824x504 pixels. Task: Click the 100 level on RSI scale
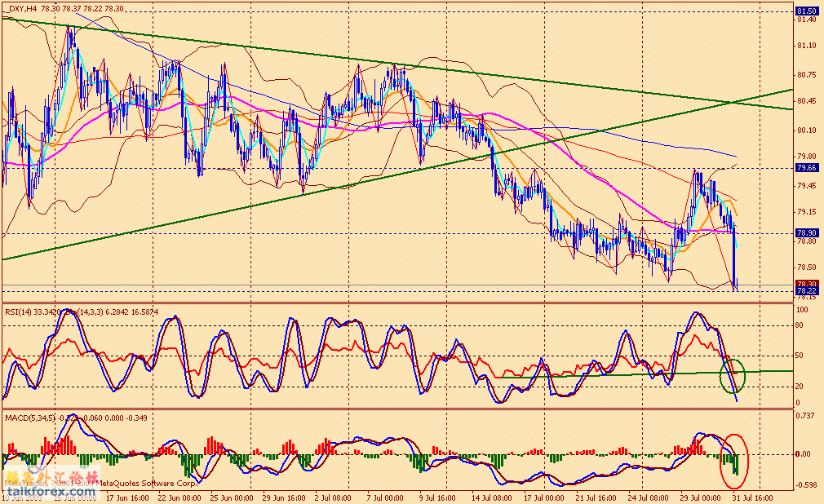pyautogui.click(x=802, y=310)
